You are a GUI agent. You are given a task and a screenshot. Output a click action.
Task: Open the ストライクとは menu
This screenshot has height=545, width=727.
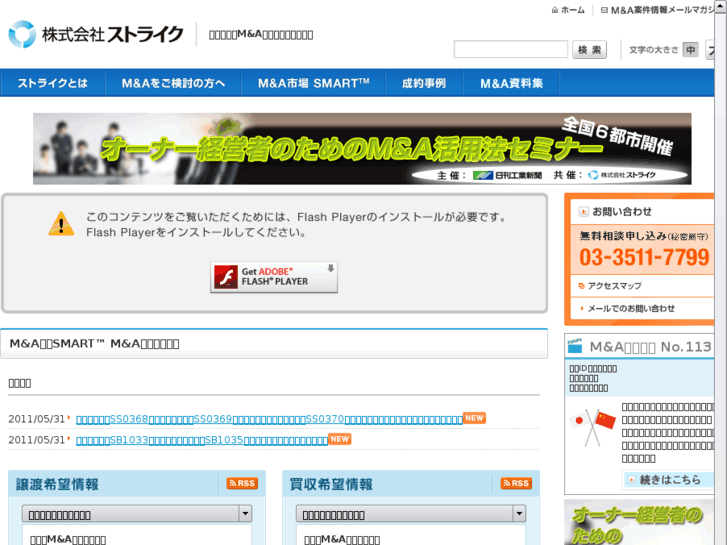click(53, 83)
